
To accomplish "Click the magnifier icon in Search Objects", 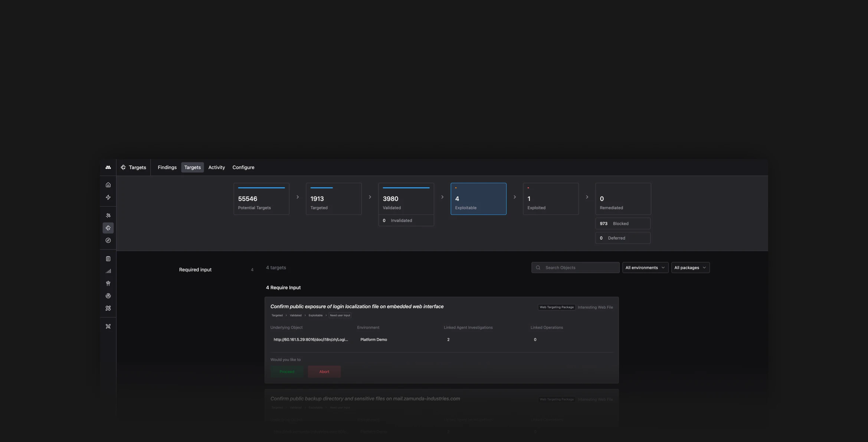I will (x=538, y=268).
